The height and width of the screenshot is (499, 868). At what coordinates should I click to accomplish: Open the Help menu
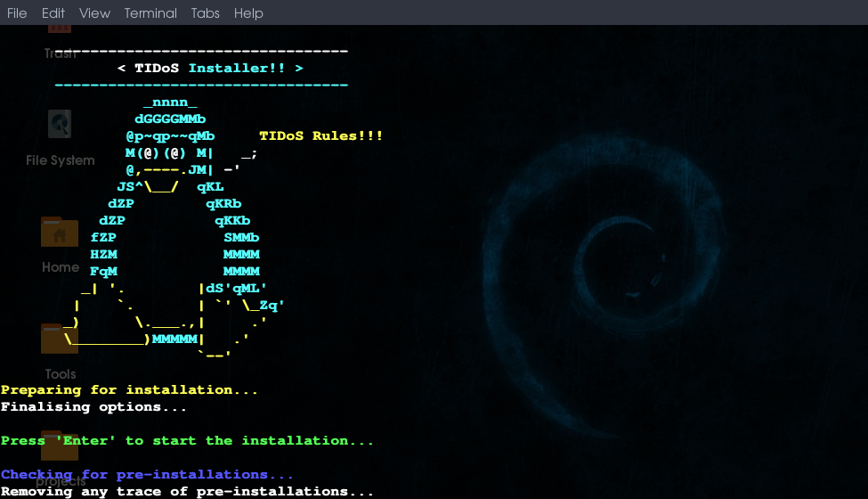coord(248,12)
